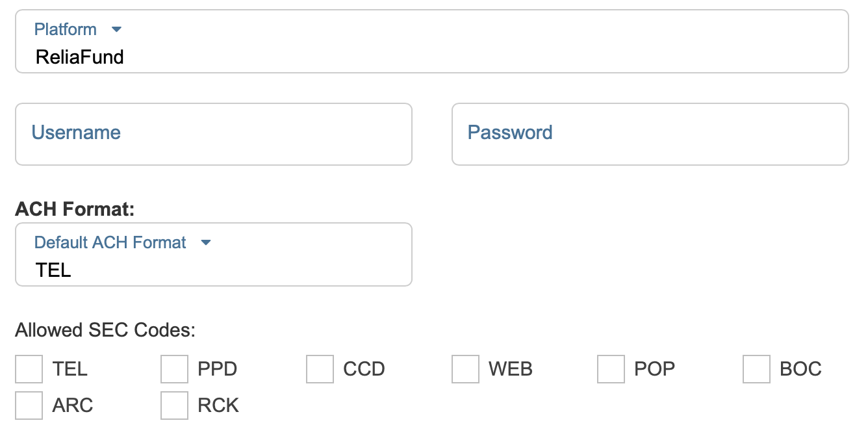Select the POP checkbox
Image resolution: width=868 pixels, height=438 pixels.
click(611, 369)
